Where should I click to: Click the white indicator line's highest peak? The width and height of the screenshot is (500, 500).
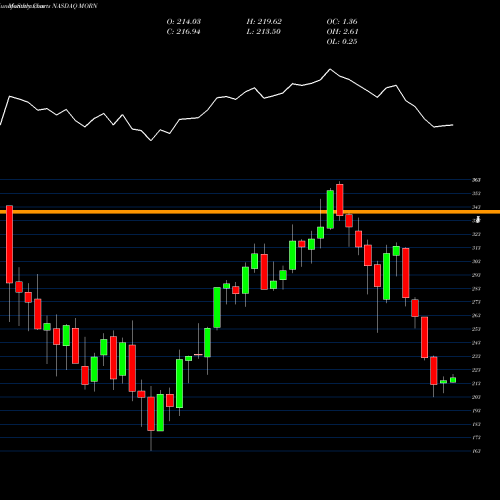330,69
